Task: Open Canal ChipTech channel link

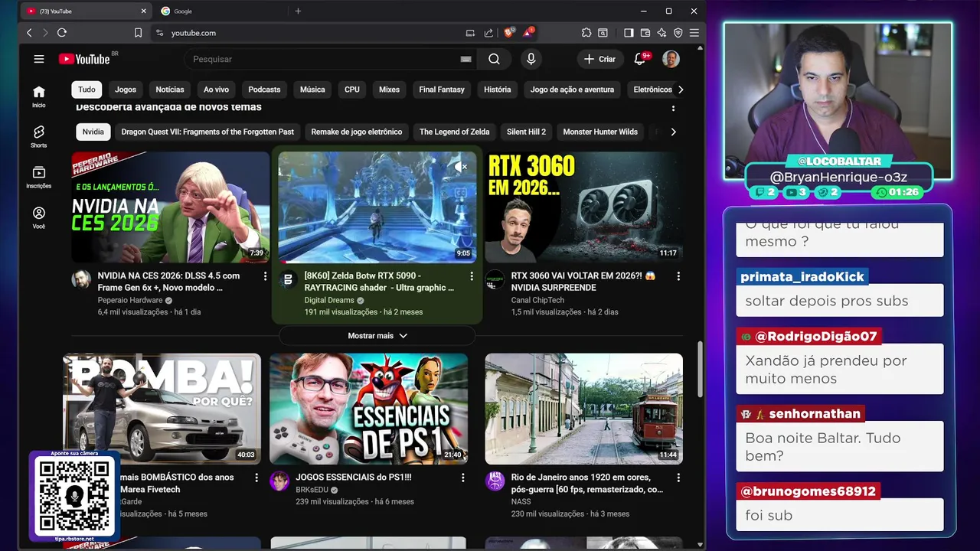Action: (537, 300)
